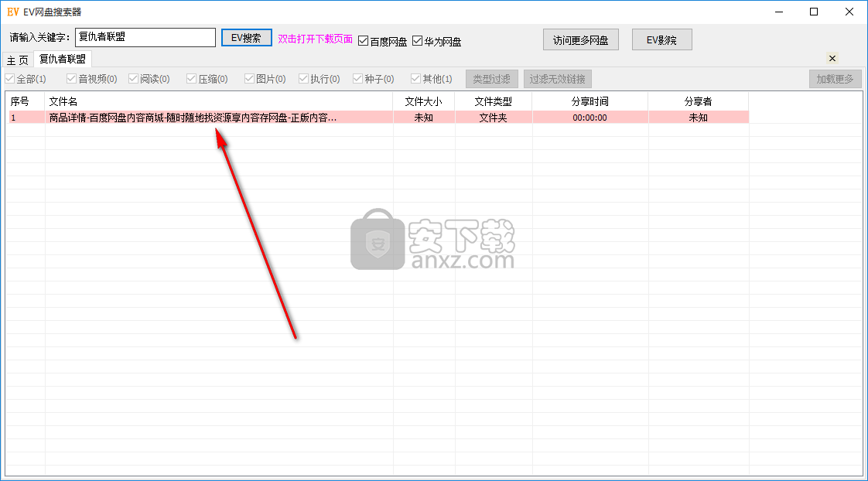Select the 复仇者联盟 results tab
Screen dimensions: 868x481
[62, 59]
